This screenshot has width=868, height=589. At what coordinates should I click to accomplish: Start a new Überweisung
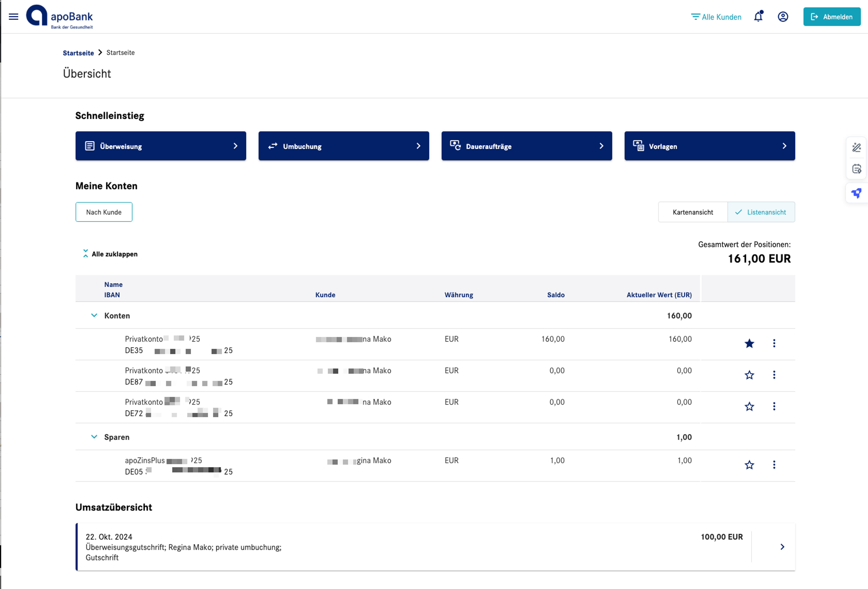[160, 146]
